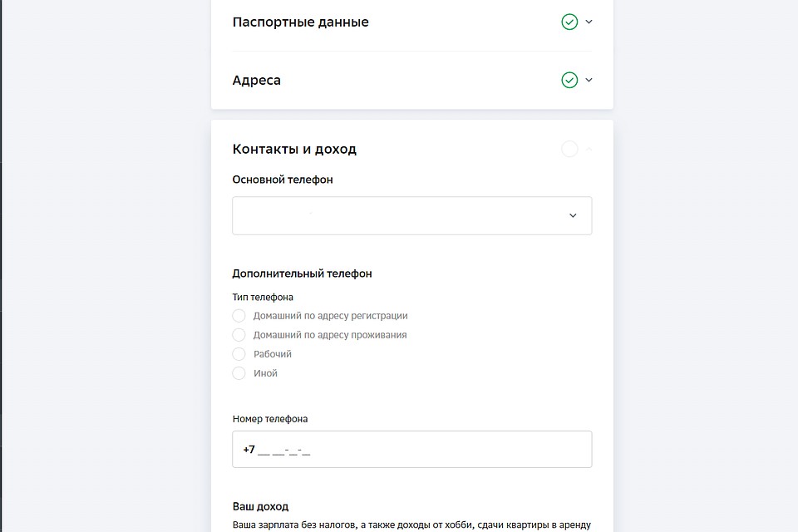
Task: Click the Адреса section title
Action: (257, 81)
